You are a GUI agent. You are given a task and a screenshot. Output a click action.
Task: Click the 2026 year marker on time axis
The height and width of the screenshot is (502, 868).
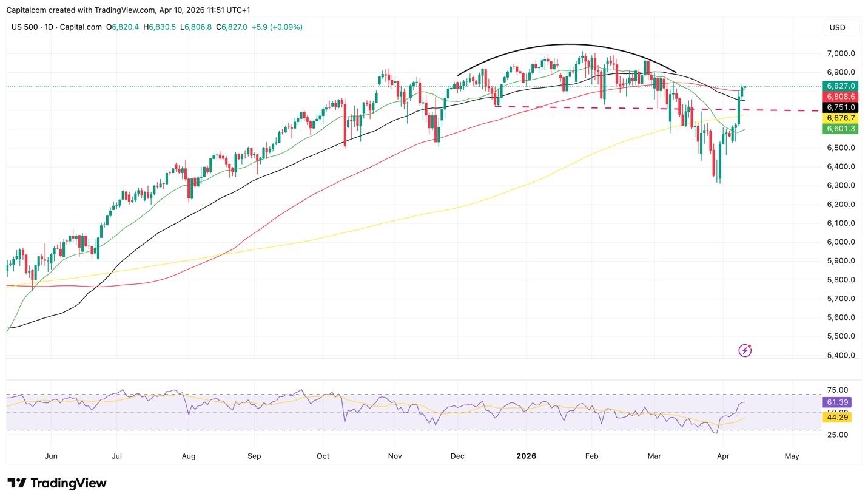coord(526,456)
